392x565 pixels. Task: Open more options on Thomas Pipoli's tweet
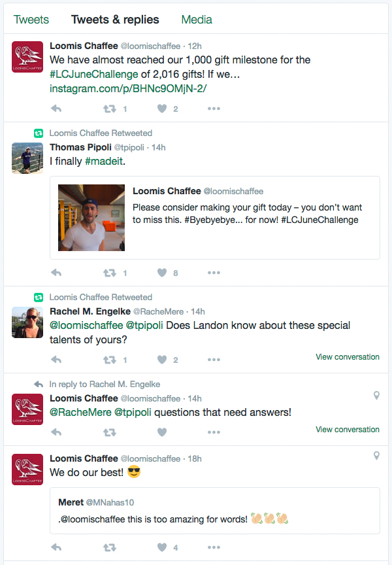pos(214,273)
